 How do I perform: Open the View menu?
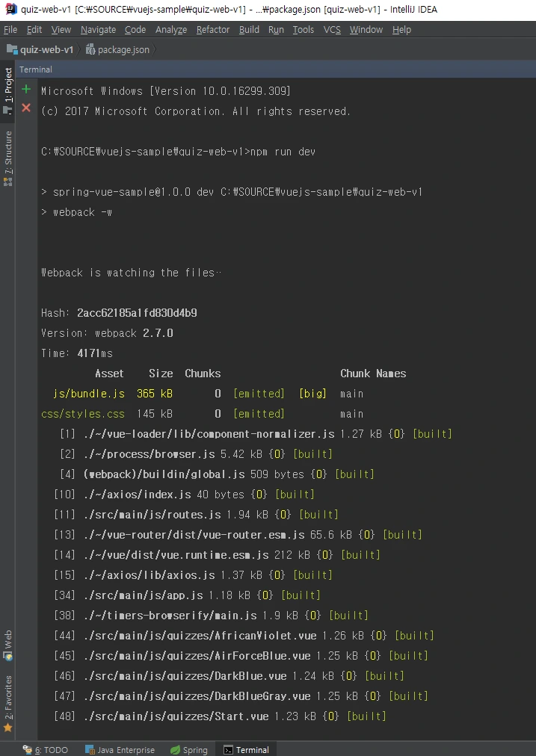click(x=61, y=30)
